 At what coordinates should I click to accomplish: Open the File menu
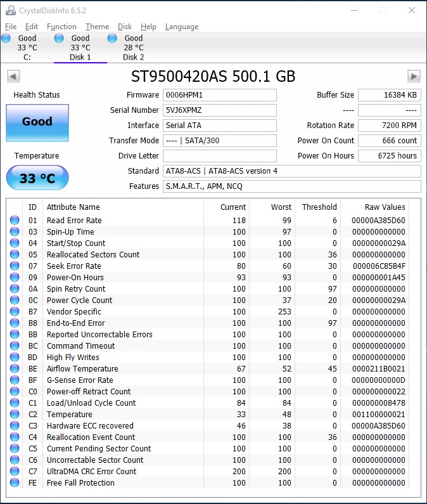(x=11, y=27)
